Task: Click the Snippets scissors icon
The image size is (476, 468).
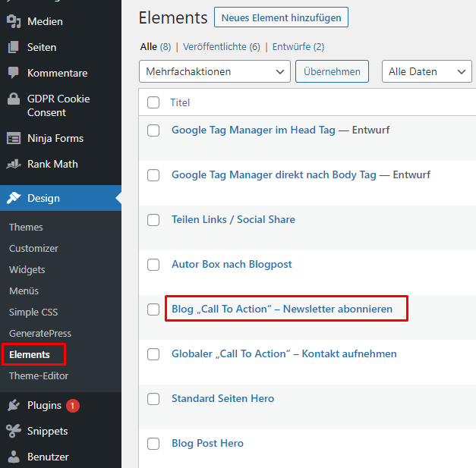Action: tap(14, 431)
